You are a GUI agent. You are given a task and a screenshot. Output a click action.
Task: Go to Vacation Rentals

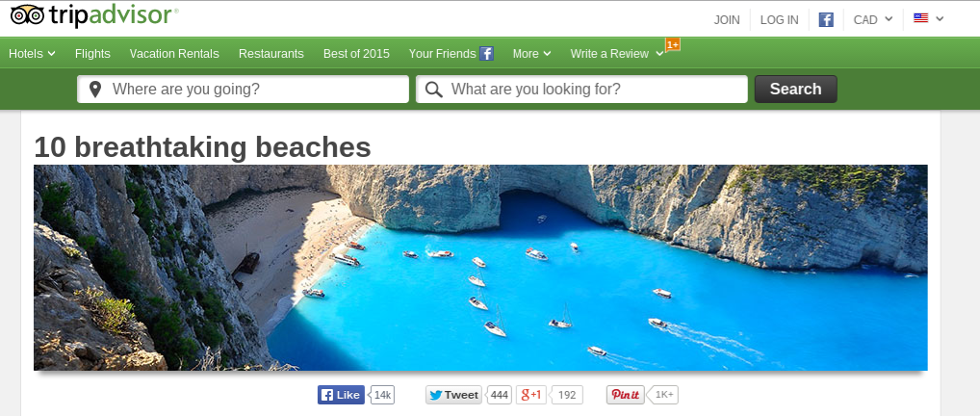click(174, 54)
